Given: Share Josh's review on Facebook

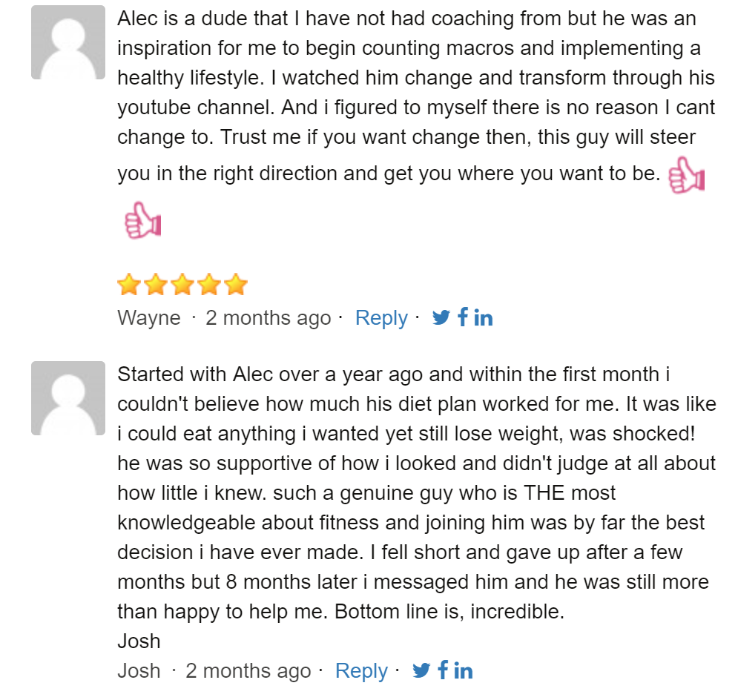Looking at the screenshot, I should click(x=442, y=671).
